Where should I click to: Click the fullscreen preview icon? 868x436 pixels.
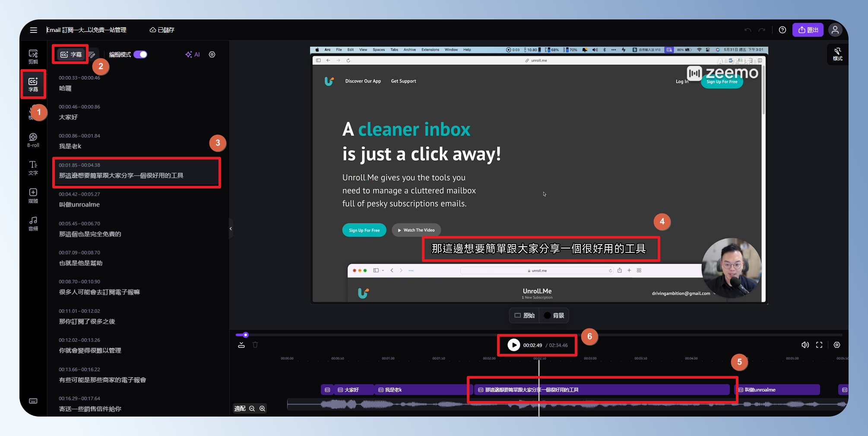pyautogui.click(x=819, y=345)
